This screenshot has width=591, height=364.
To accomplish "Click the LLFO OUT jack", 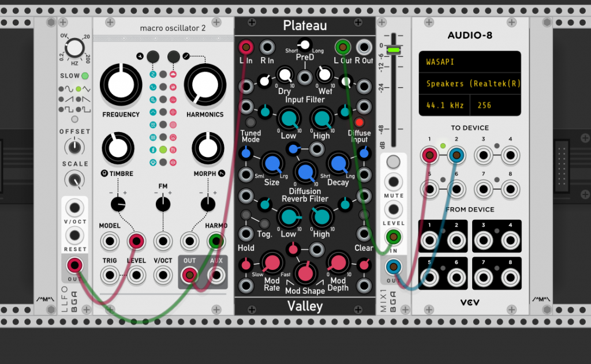I will tap(74, 265).
